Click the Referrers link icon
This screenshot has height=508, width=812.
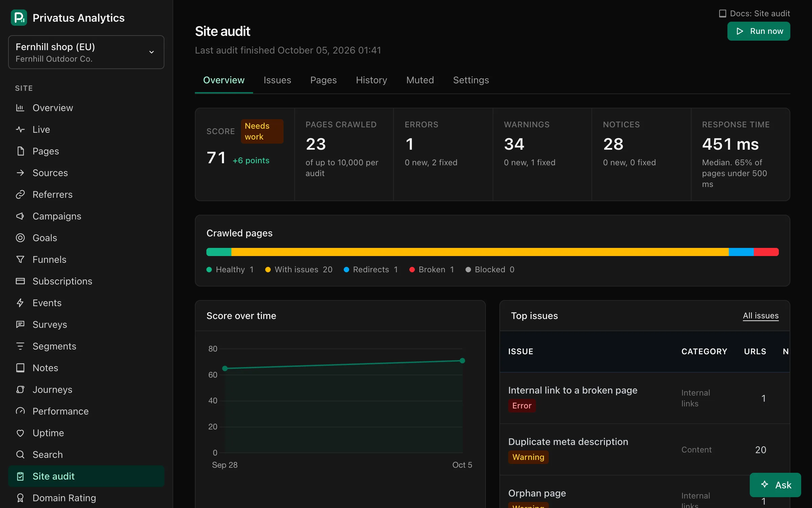20,194
